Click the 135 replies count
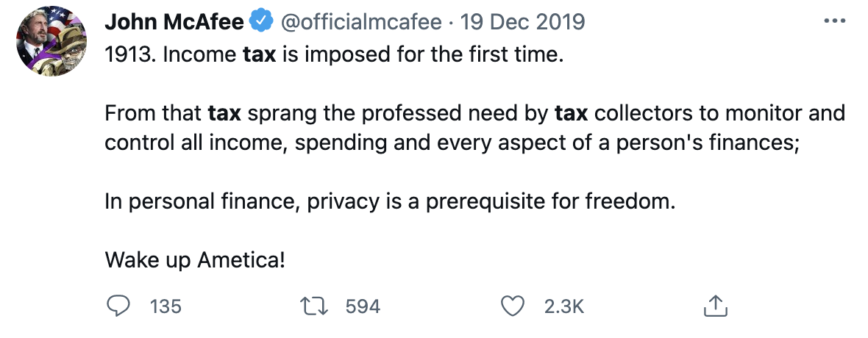 (165, 306)
